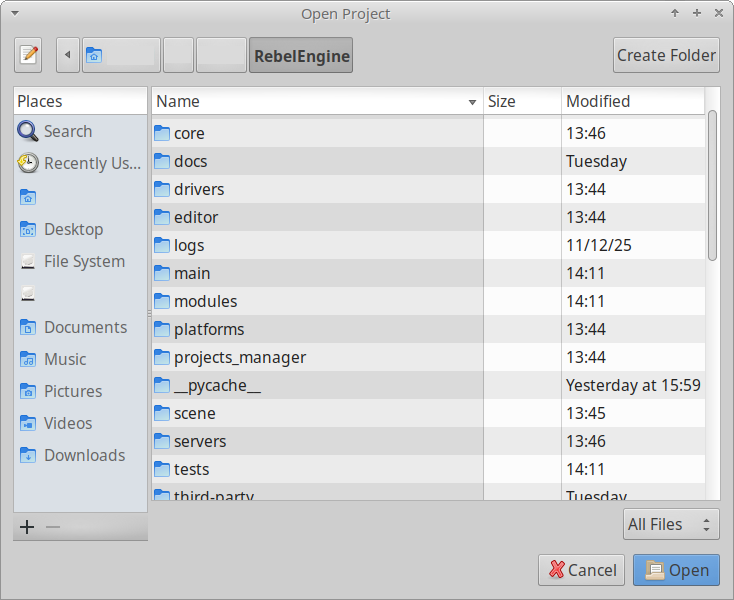Select the __pycache__ folder row
Screen dimensions: 734x600
[428, 385]
